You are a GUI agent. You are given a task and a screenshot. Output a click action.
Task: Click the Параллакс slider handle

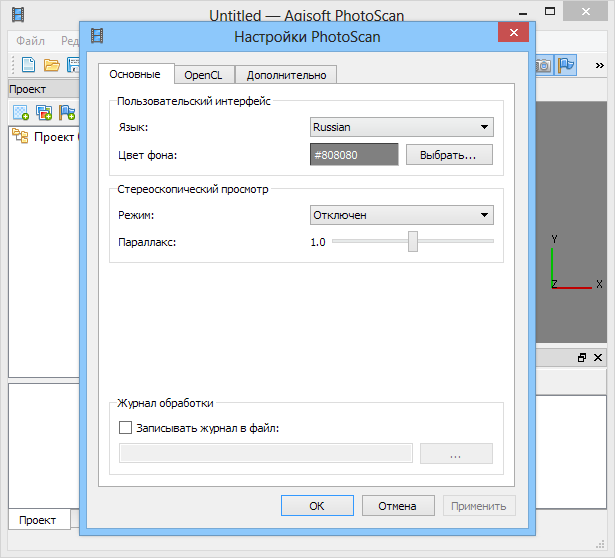click(413, 242)
